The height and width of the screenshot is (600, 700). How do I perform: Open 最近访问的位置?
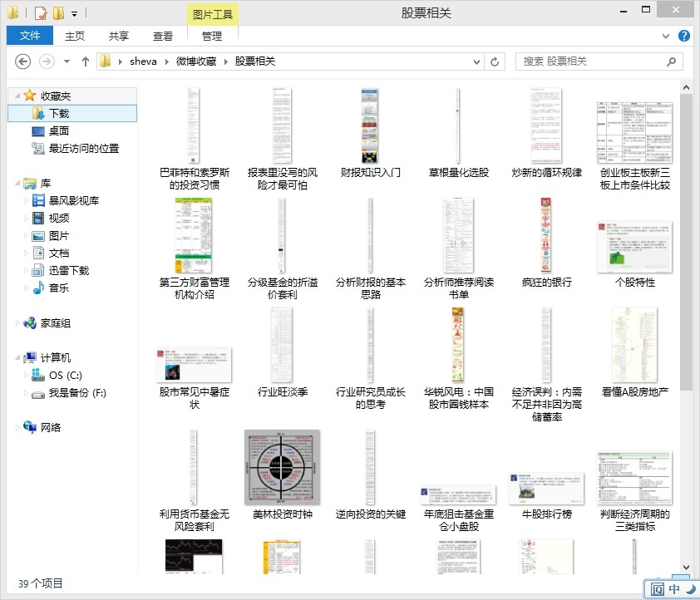tap(83, 148)
